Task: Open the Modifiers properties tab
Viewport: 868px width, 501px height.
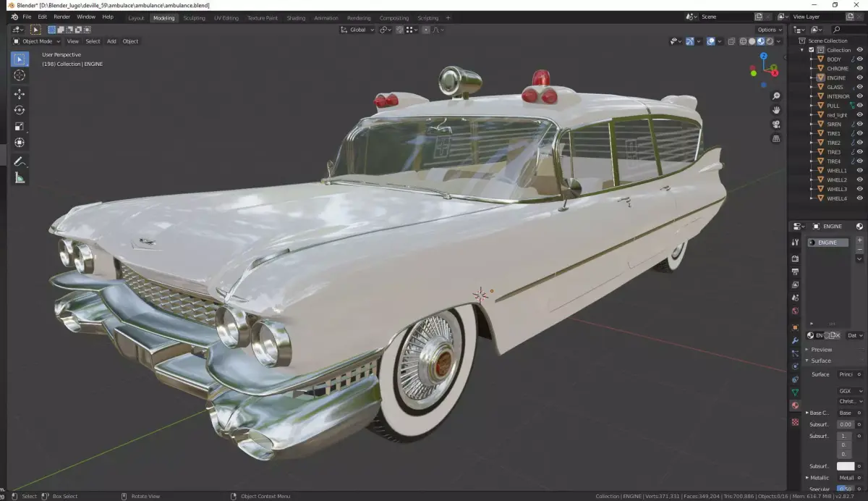Action: (x=795, y=340)
